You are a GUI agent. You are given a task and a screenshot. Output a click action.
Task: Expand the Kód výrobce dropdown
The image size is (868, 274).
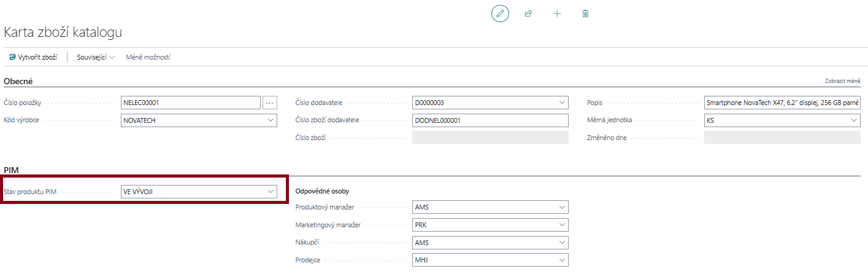[x=271, y=120]
